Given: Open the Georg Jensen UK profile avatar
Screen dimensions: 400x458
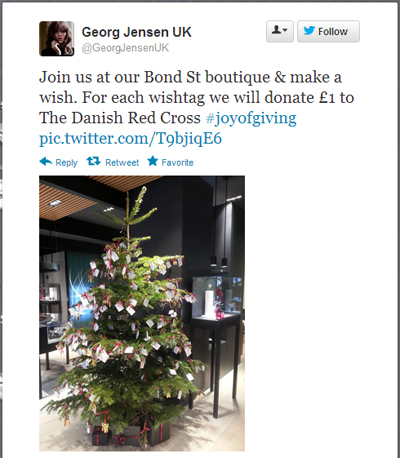Looking at the screenshot, I should pyautogui.click(x=57, y=38).
